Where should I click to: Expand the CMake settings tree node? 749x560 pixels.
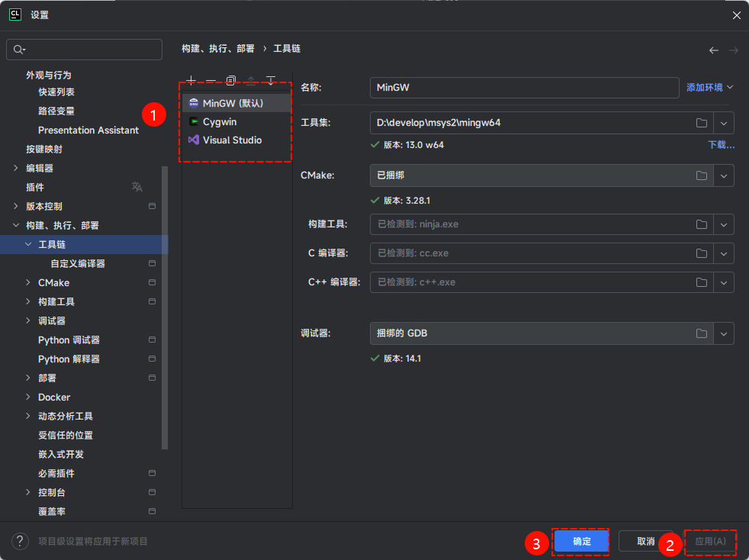(x=29, y=283)
